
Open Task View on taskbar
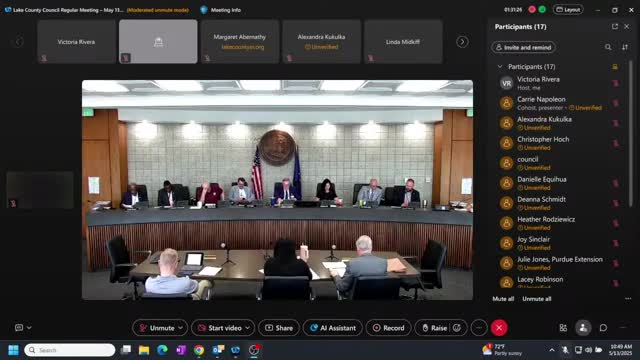pyautogui.click(x=126, y=350)
